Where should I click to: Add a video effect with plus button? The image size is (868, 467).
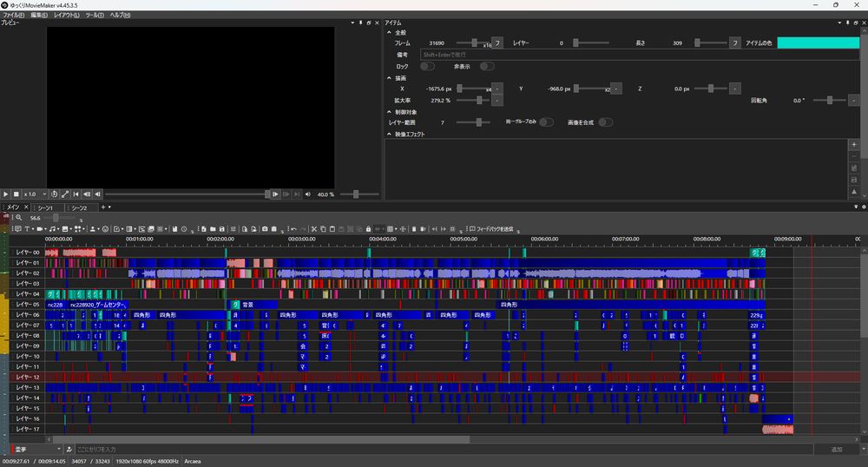pos(854,144)
